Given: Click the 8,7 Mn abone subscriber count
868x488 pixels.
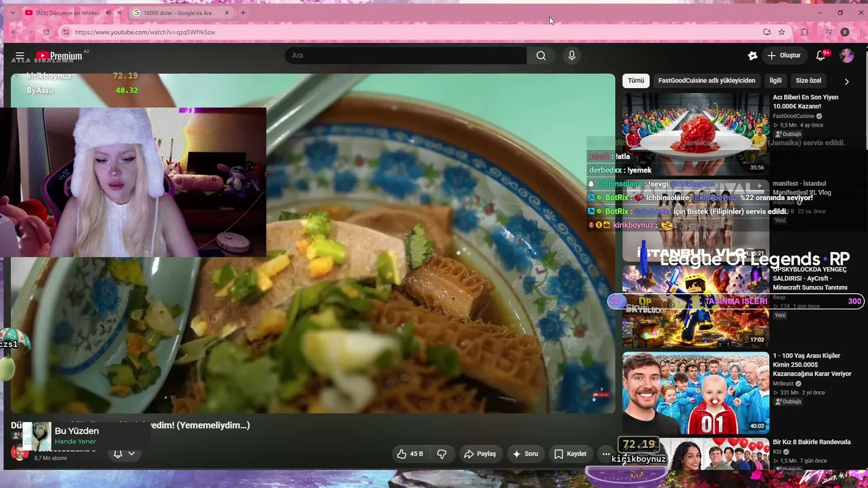Looking at the screenshot, I should tap(51, 458).
